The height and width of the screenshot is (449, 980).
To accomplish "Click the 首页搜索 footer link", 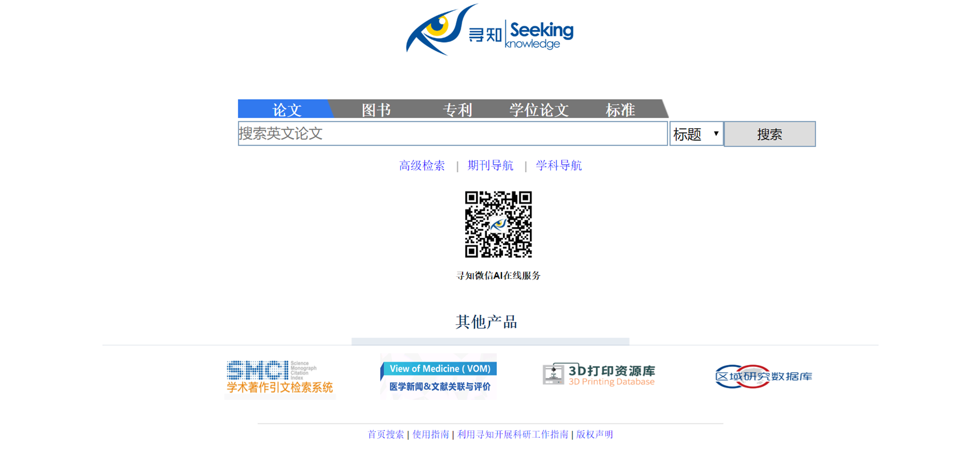I will point(386,435).
